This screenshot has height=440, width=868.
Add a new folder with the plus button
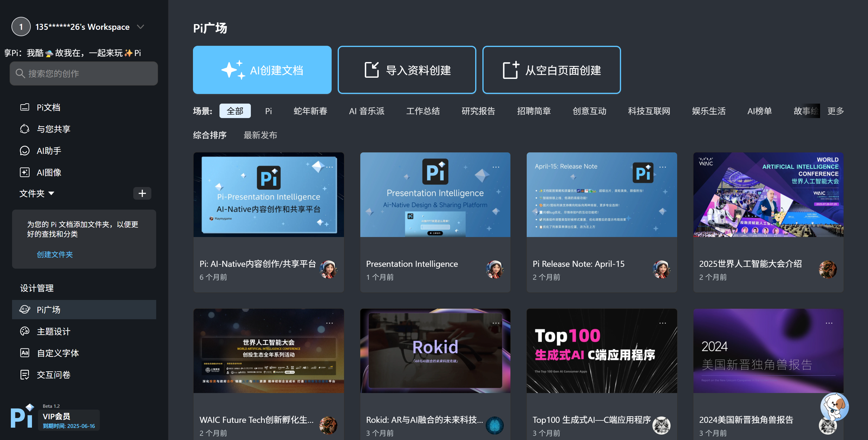pyautogui.click(x=142, y=193)
